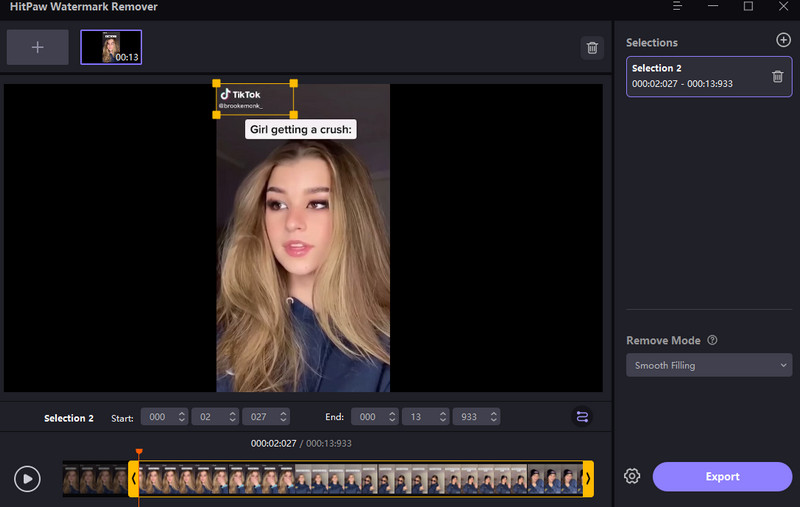Screen dimensions: 800x507
Task: Click the purple swap icon beside End time
Action: coord(582,417)
